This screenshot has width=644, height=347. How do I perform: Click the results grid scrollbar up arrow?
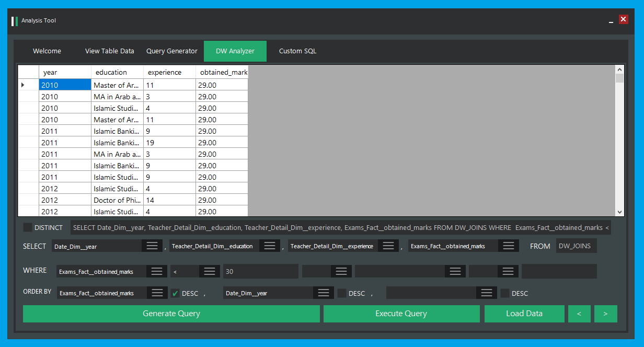[x=620, y=70]
